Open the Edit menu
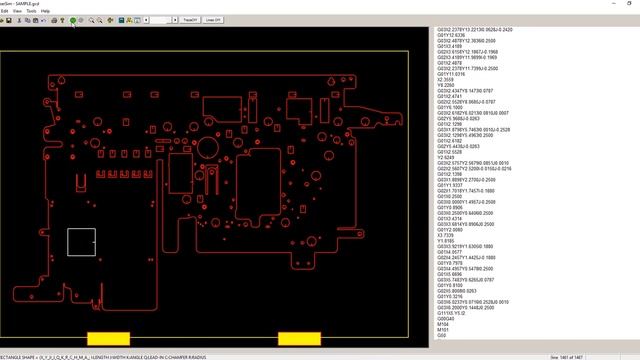Viewport: 640px width, 360px height. [x=4, y=11]
